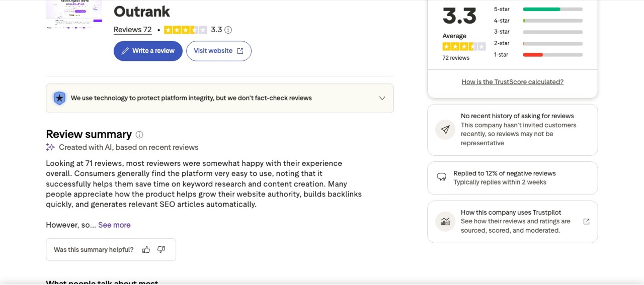Click the Average star rating in TrustScore card
Viewport: 644px width, 285px height.
pyautogui.click(x=464, y=47)
